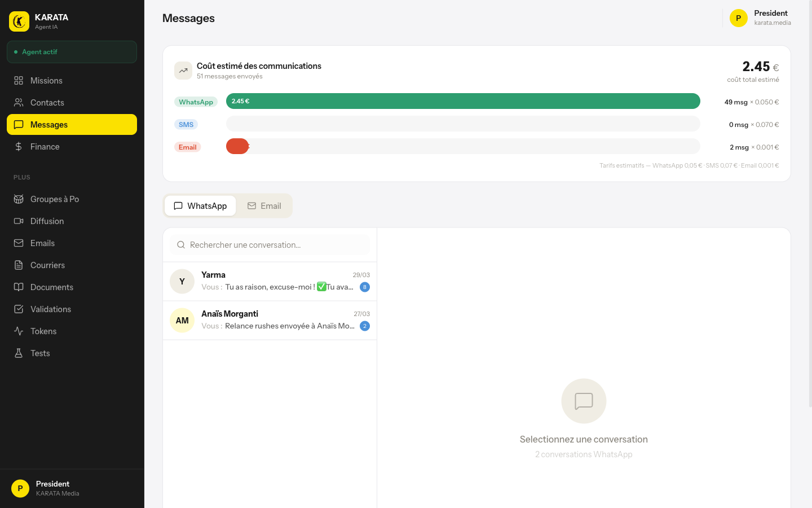Click Yarma's 29/03 date
This screenshot has height=508, width=812.
[361, 275]
